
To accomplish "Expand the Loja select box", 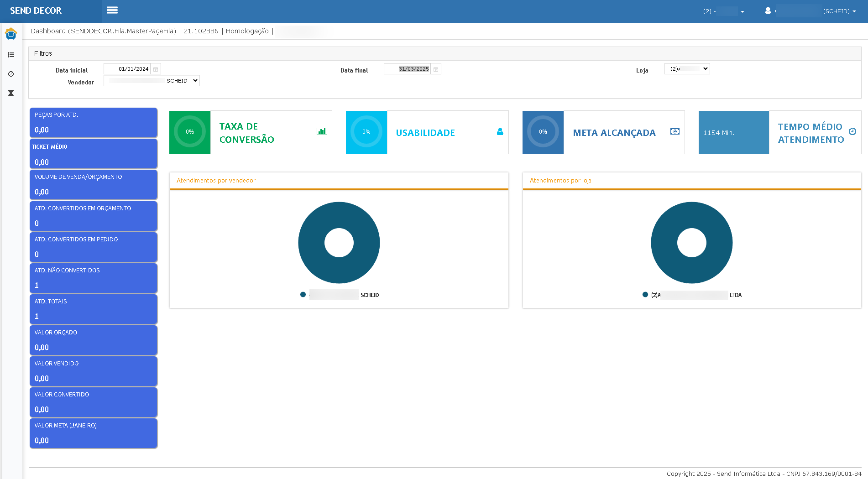I will click(687, 69).
